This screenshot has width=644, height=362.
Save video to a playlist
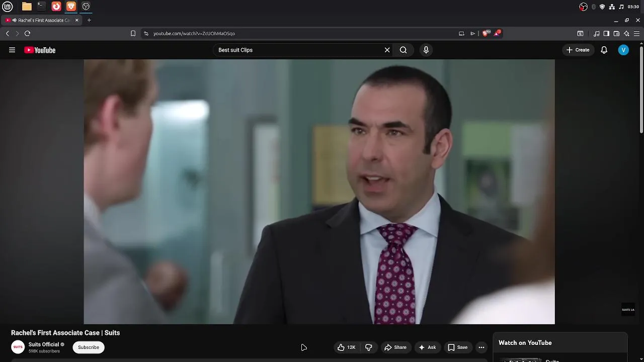458,347
